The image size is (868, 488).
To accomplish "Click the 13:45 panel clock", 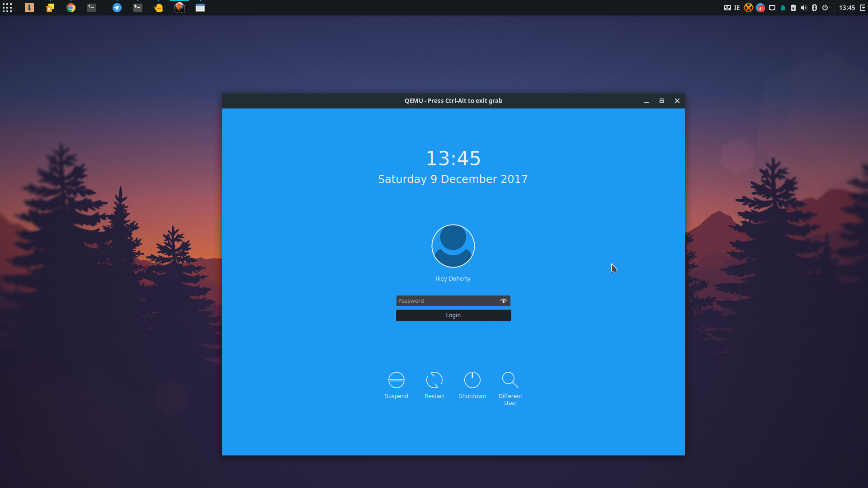I will (x=847, y=8).
